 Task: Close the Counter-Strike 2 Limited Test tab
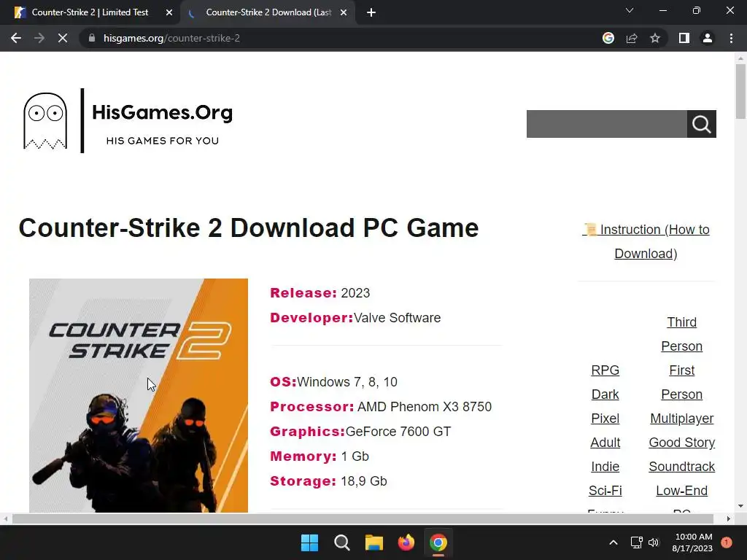[x=169, y=12]
